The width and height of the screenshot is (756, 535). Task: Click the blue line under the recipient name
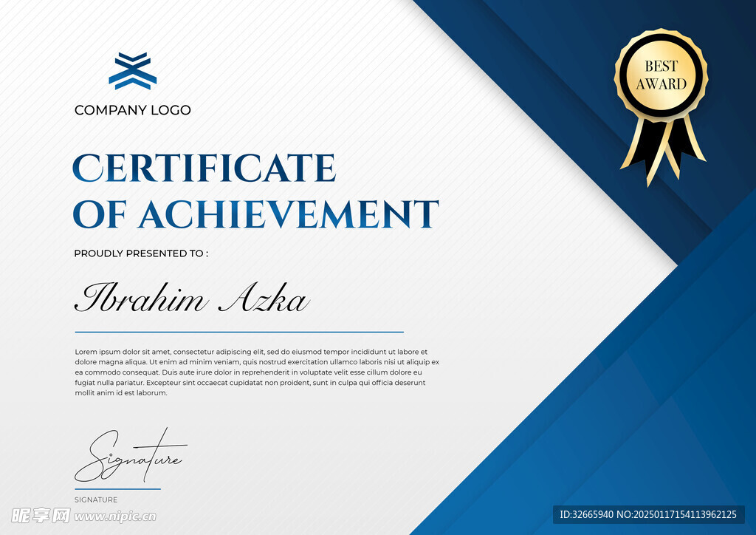coord(239,333)
